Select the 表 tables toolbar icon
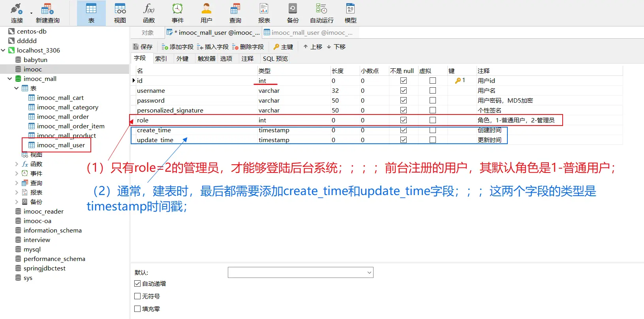The height and width of the screenshot is (319, 644). tap(91, 13)
